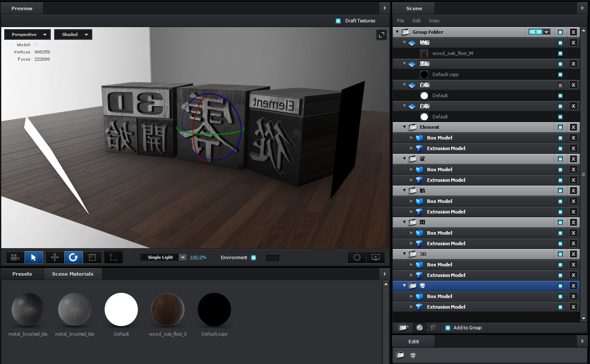Click the folder icon of the Element group
Image resolution: width=590 pixels, height=364 pixels.
413,127
